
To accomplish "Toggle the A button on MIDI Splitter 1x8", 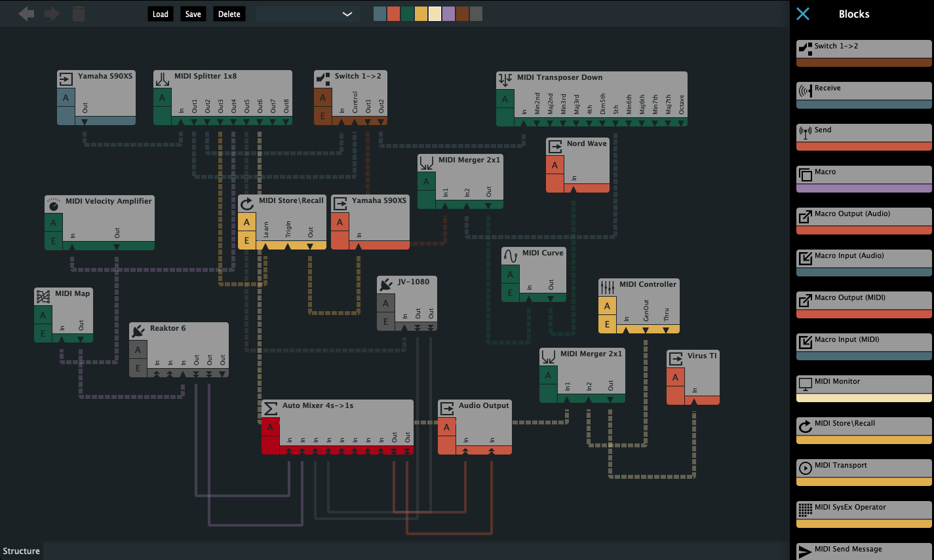I will tap(162, 98).
